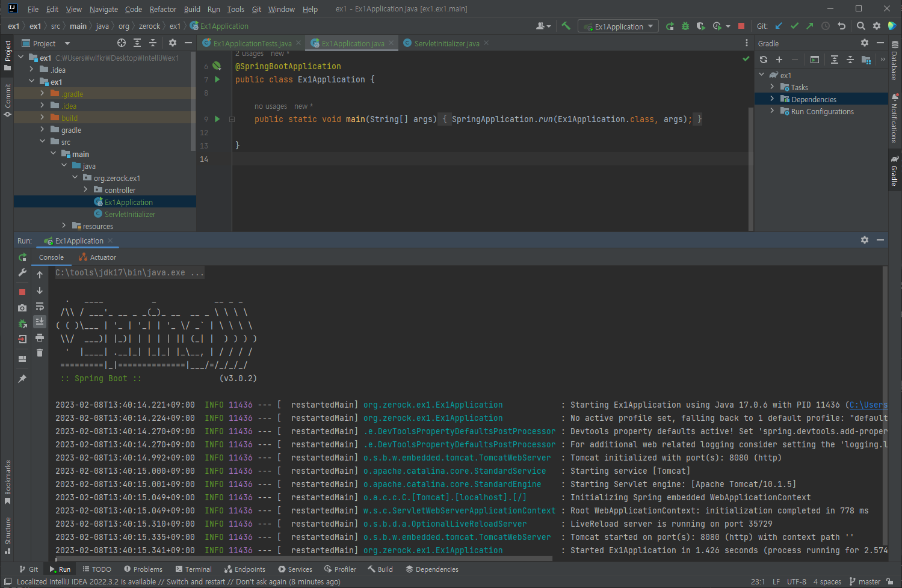Viewport: 902px width, 588px height.
Task: Open the Refactor menu
Action: tap(162, 9)
